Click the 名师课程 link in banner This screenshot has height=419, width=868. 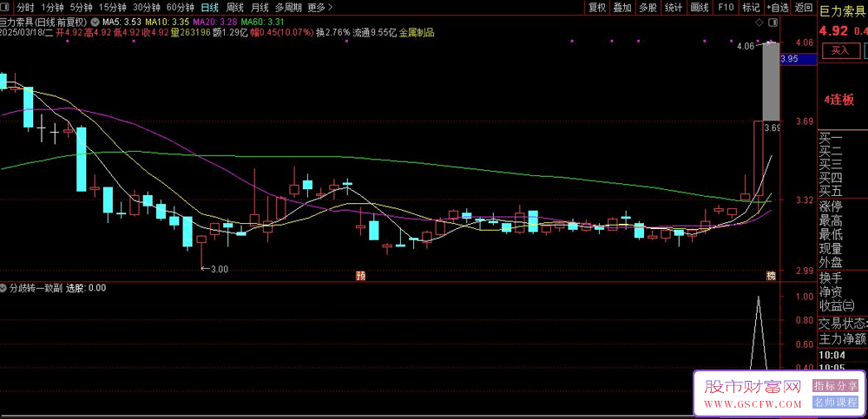tap(835, 403)
